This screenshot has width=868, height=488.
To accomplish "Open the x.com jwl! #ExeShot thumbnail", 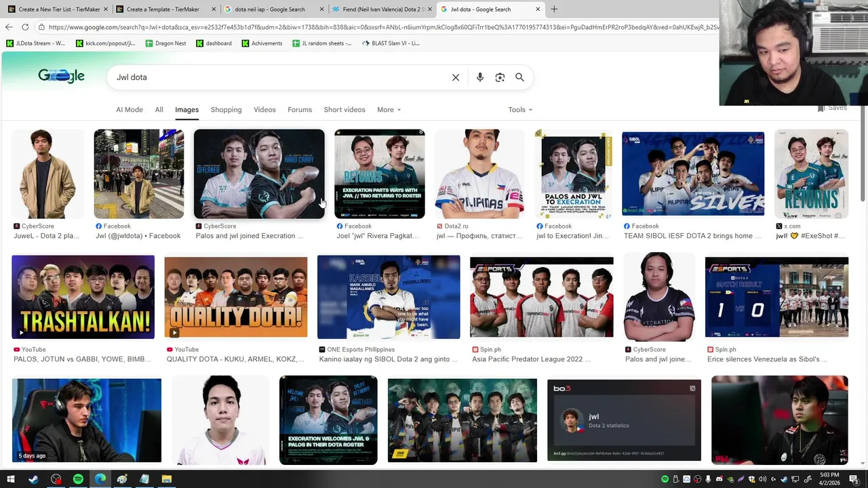I will [811, 174].
